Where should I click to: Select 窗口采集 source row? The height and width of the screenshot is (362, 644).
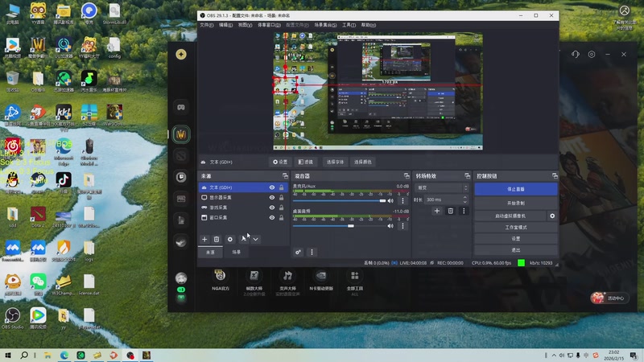click(242, 217)
